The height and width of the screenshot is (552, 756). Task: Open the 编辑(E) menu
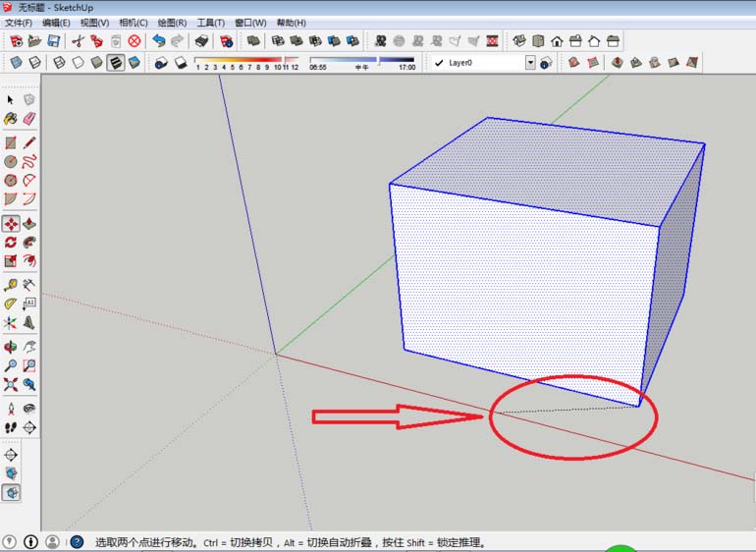click(56, 23)
